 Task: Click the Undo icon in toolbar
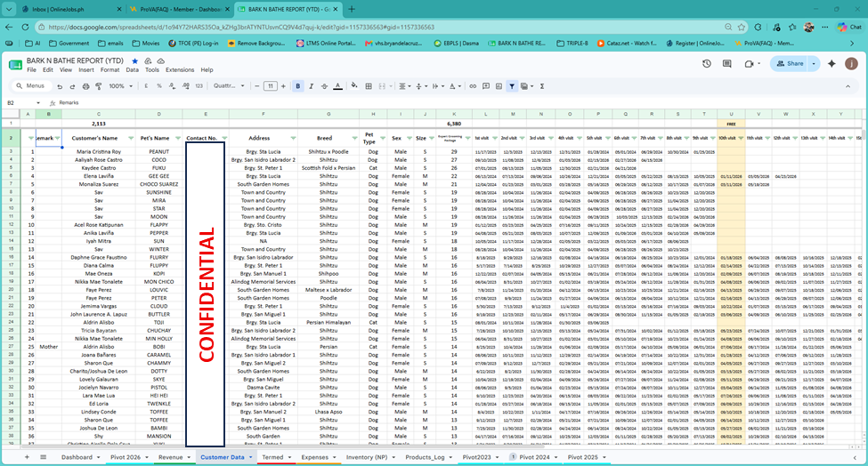pyautogui.click(x=60, y=86)
